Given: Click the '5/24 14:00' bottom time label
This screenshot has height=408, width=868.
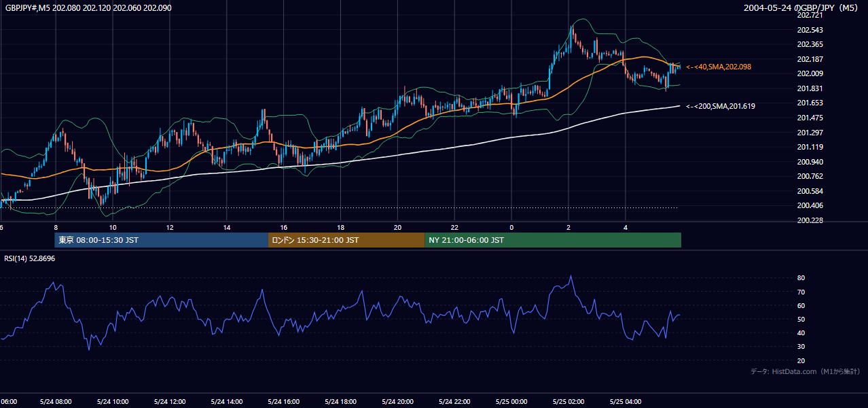Looking at the screenshot, I should [227, 402].
